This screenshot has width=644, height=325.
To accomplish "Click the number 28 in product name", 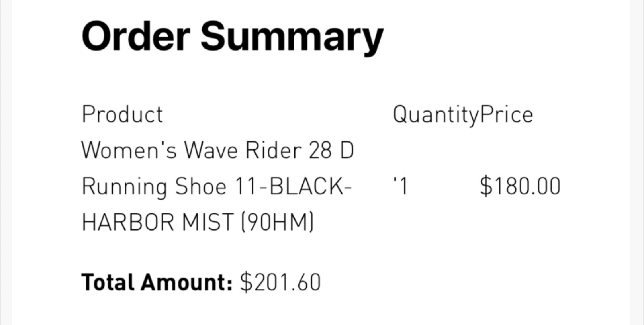I will 319,151.
